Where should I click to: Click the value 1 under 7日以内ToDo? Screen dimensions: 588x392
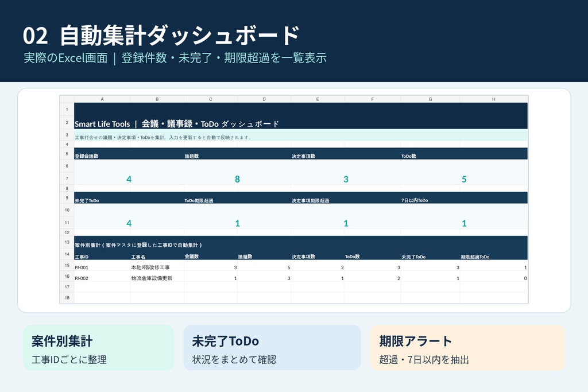pos(464,223)
